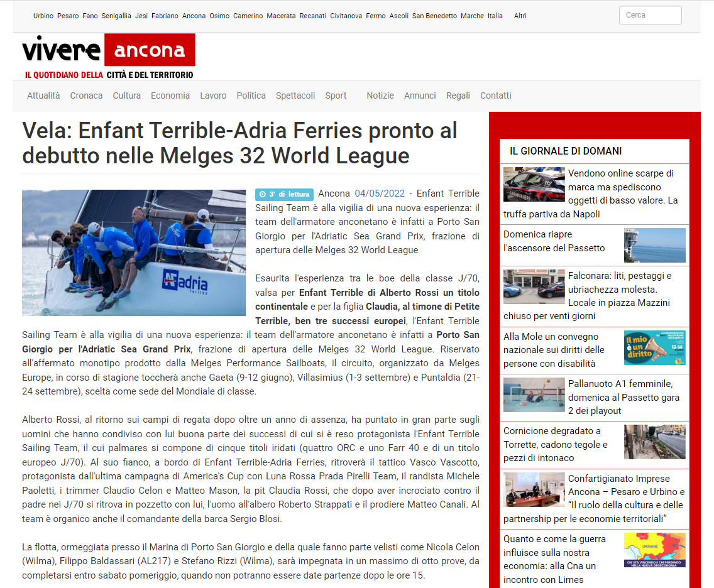The width and height of the screenshot is (714, 588).
Task: Open the Italia national edition
Action: [495, 16]
